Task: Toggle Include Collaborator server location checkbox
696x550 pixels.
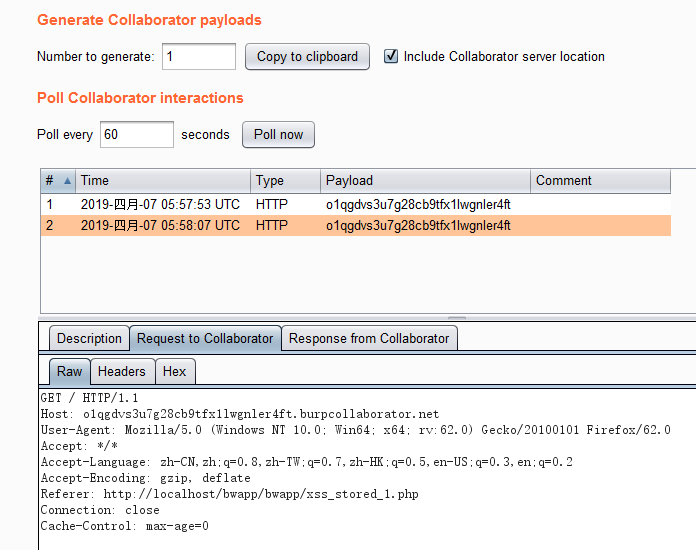Action: 391,57
